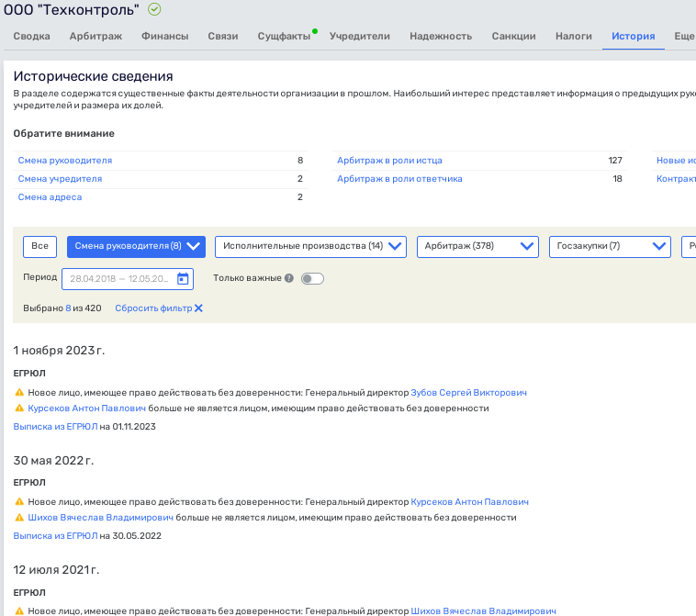Open Зубов Сергей Викторович profile link
This screenshot has width=696, height=616.
point(468,393)
